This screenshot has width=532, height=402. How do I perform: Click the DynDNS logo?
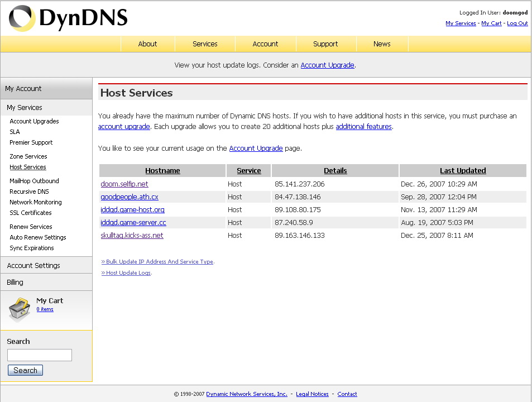(x=68, y=18)
